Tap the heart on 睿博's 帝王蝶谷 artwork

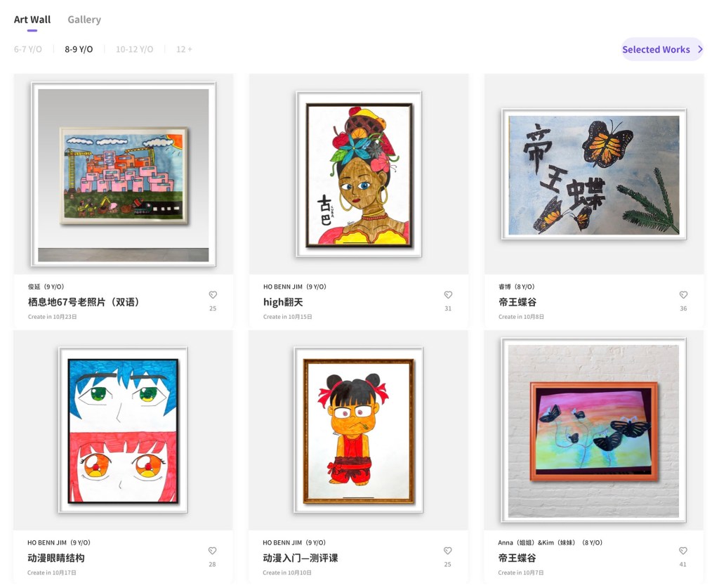683,295
